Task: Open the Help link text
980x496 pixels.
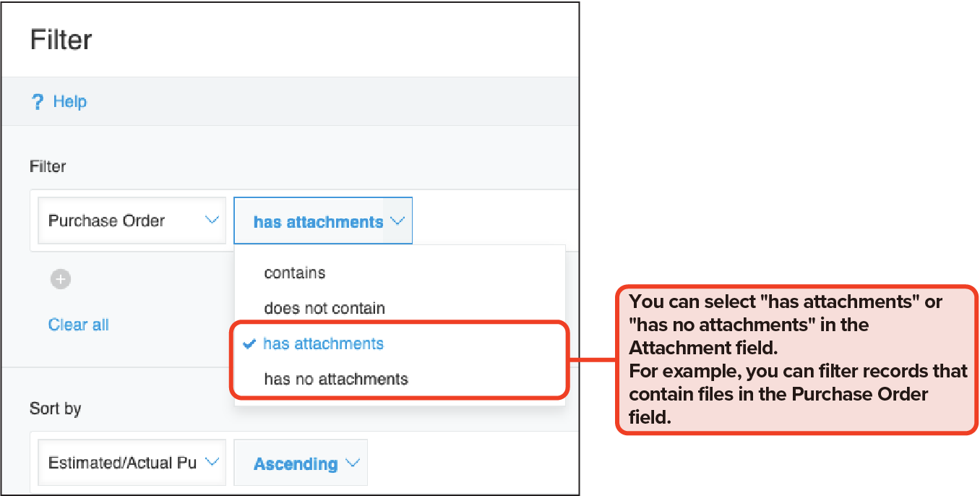Action: (69, 102)
